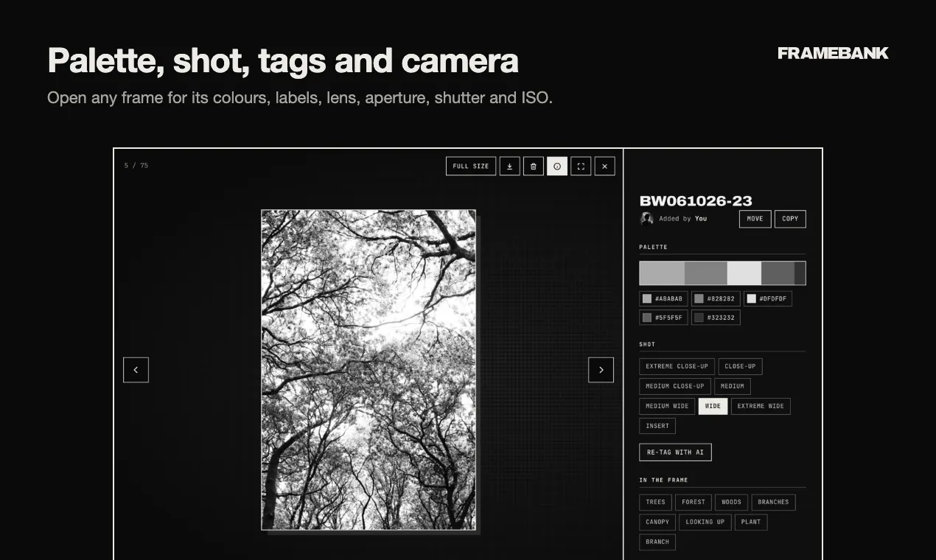Image resolution: width=936 pixels, height=560 pixels.
Task: Choose Medium Close-Up shot type
Action: [675, 386]
